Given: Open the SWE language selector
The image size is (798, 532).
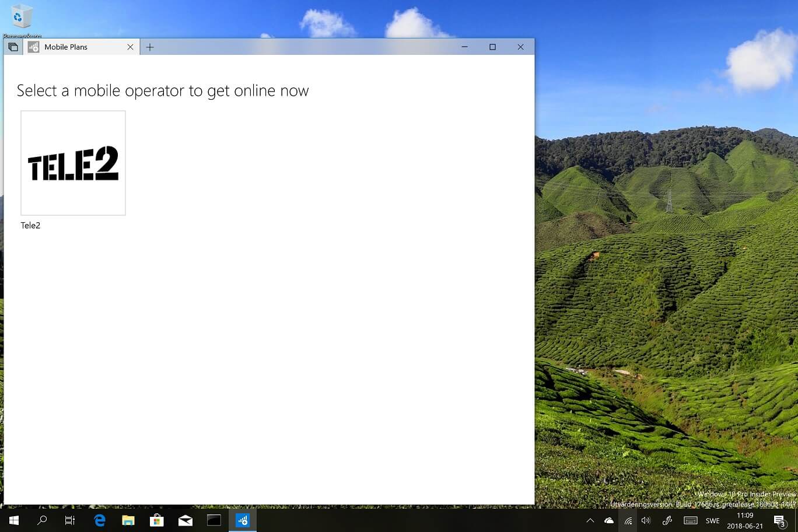Looking at the screenshot, I should point(712,520).
